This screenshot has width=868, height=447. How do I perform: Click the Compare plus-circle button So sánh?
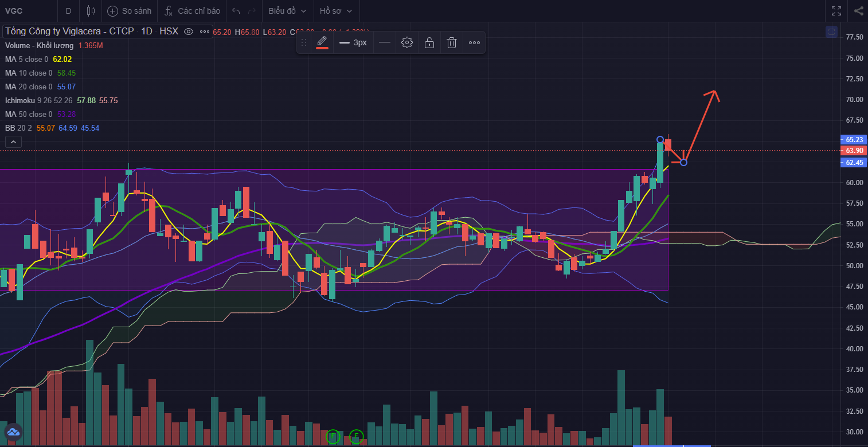point(129,11)
